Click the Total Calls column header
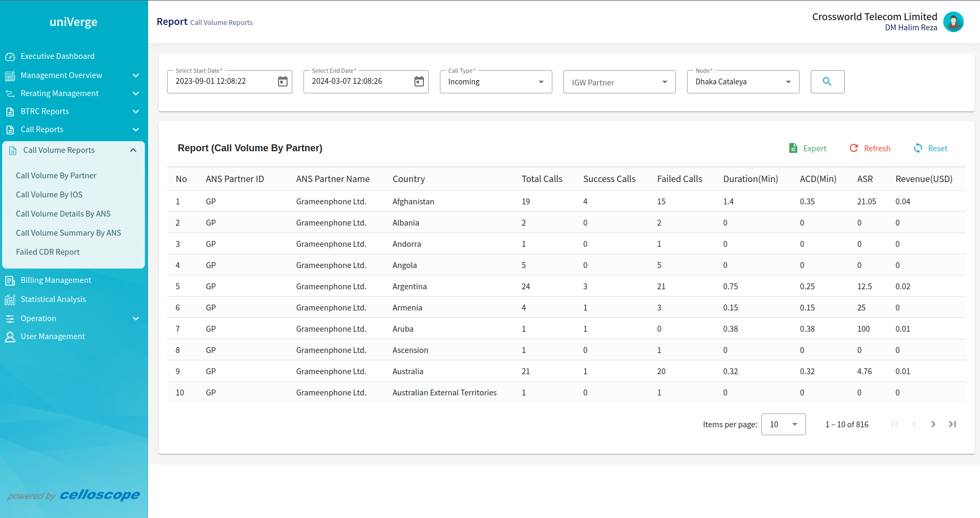Screen dimensions: 980x518 542,179
